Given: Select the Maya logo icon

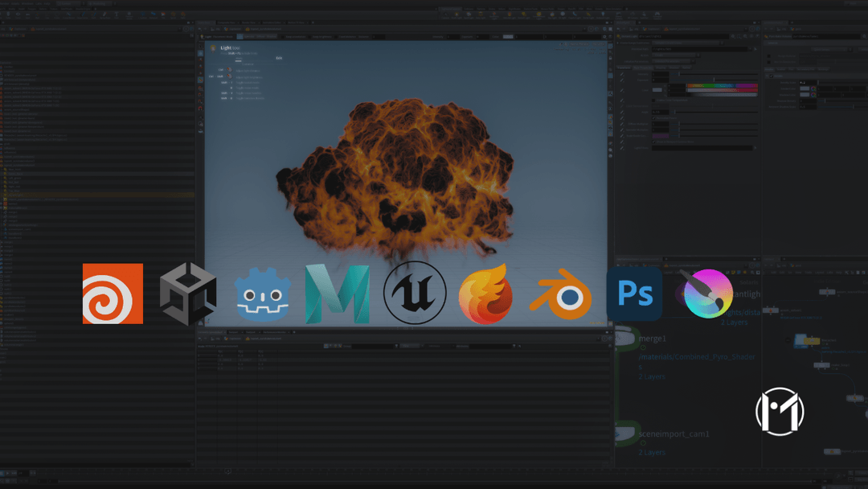Looking at the screenshot, I should [x=338, y=293].
